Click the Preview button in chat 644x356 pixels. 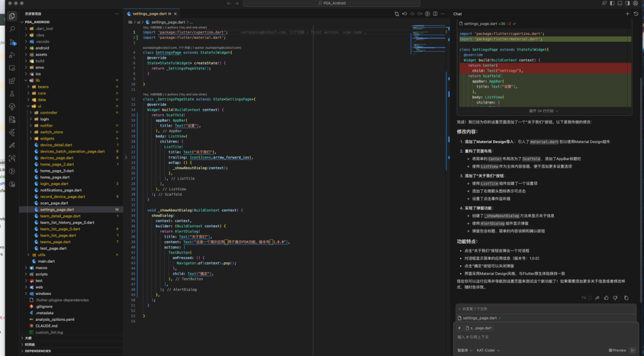(x=618, y=351)
